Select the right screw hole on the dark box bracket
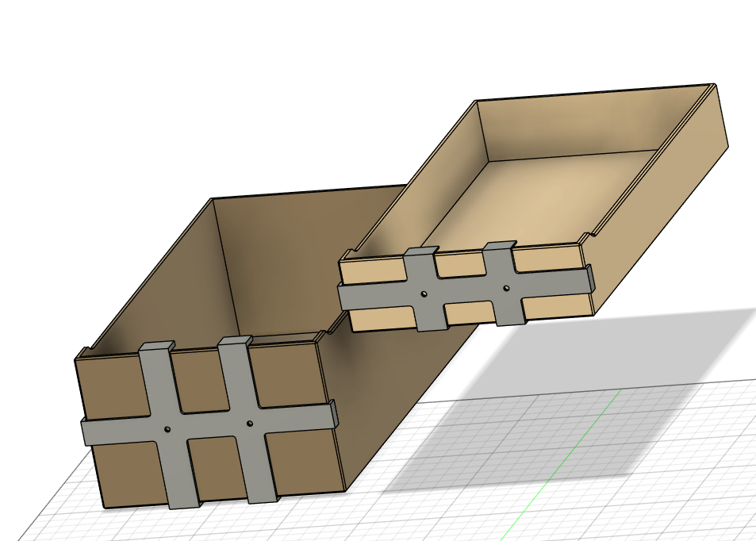The image size is (756, 541). [x=249, y=424]
